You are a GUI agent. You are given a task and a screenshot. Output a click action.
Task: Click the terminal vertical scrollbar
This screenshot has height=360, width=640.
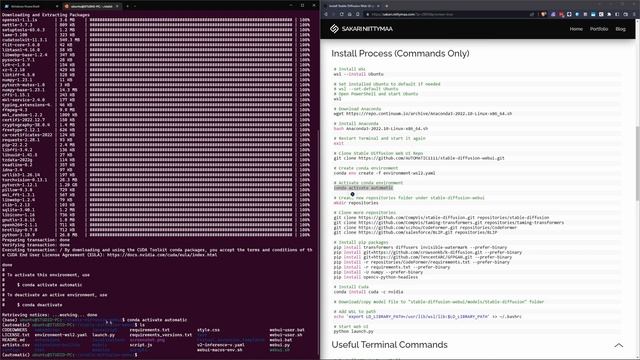click(x=318, y=241)
